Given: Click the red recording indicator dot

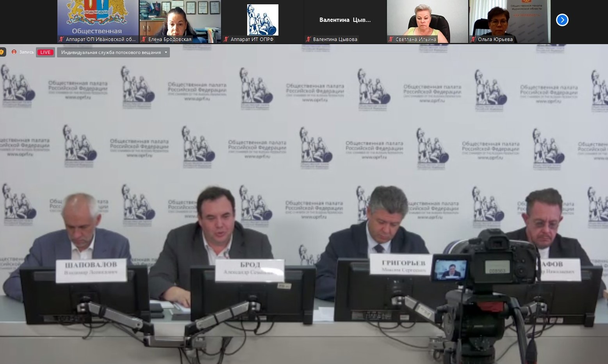Looking at the screenshot, I should (x=14, y=52).
